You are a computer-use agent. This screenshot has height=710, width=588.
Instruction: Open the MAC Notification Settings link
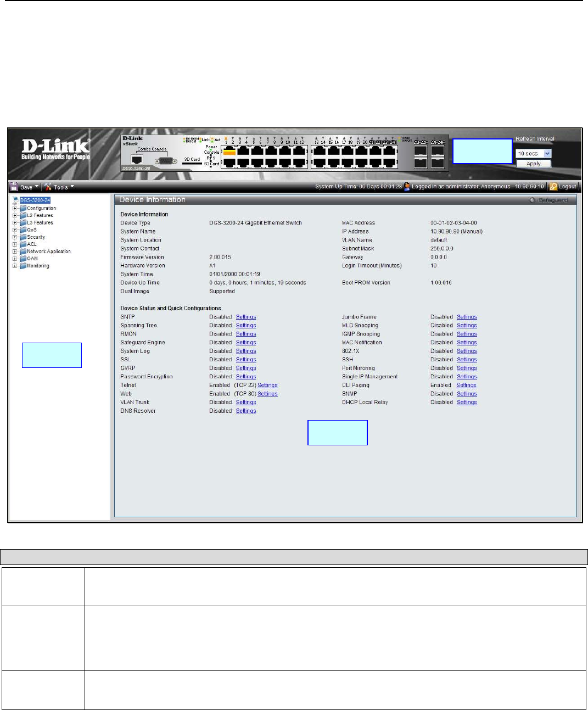pyautogui.click(x=467, y=343)
